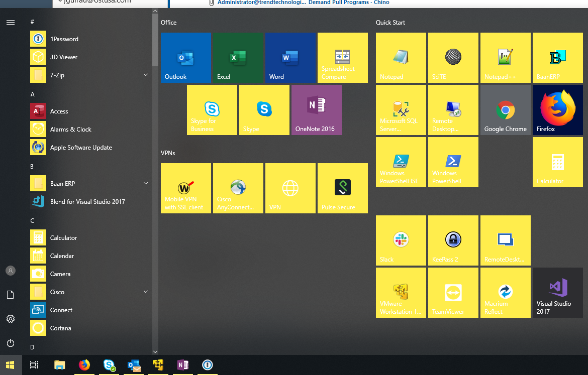Click the hamburger menu to expand Start
588x375 pixels.
click(11, 22)
